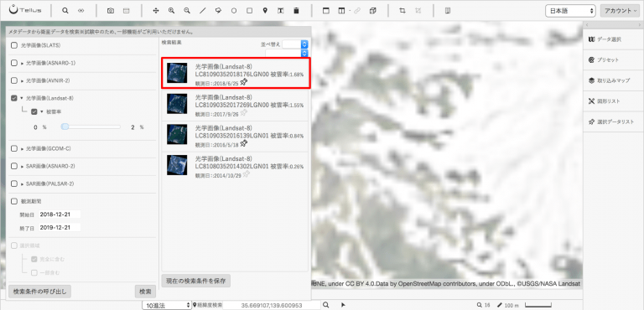Open the 図形リスト side panel
The width and height of the screenshot is (644, 310).
point(613,101)
